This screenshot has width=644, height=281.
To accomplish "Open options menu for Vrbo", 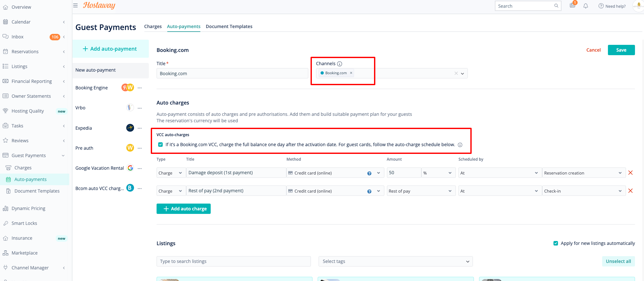I will [x=139, y=108].
